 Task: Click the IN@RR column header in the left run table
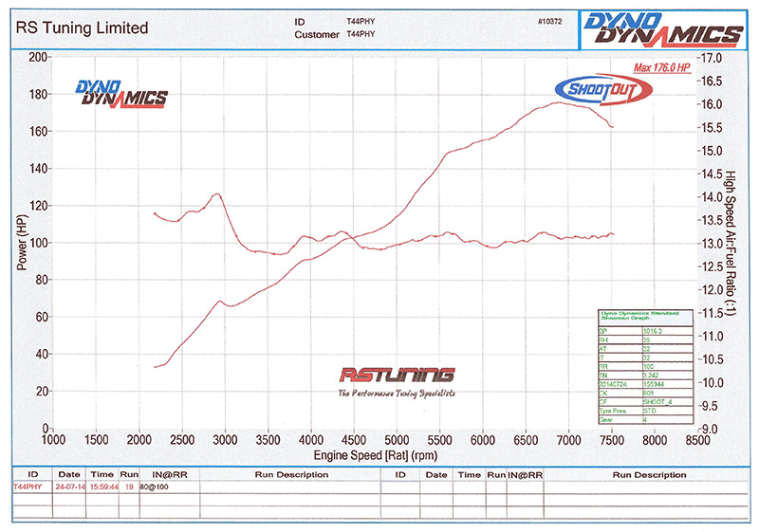(170, 474)
